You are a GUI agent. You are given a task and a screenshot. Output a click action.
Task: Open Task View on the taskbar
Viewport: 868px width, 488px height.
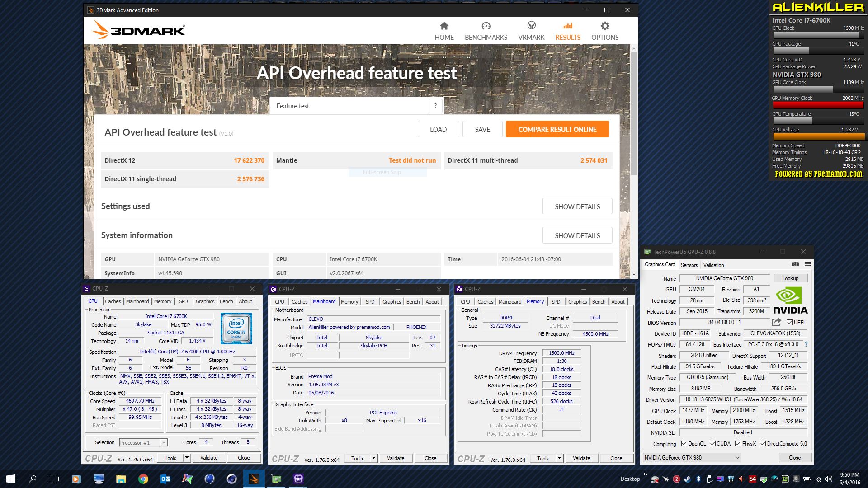(x=54, y=479)
